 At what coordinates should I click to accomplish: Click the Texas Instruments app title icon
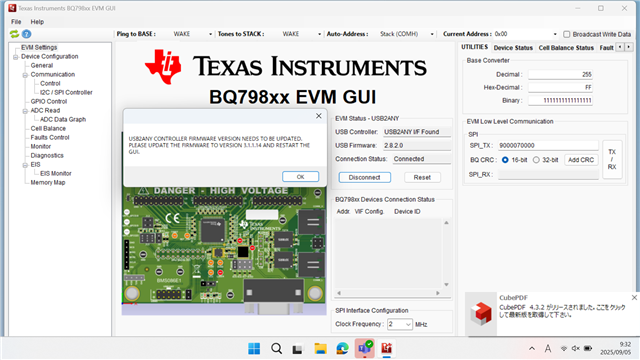click(12, 8)
